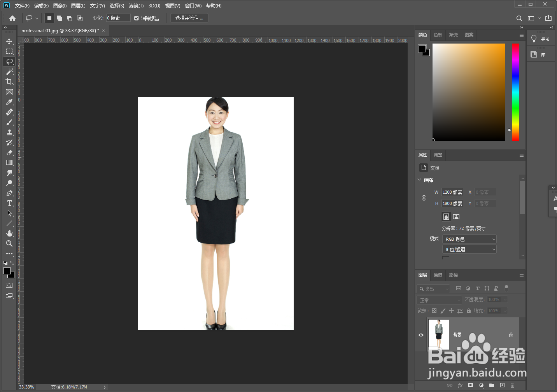Select the Horizontal Type tool
557x392 pixels.
9,203
